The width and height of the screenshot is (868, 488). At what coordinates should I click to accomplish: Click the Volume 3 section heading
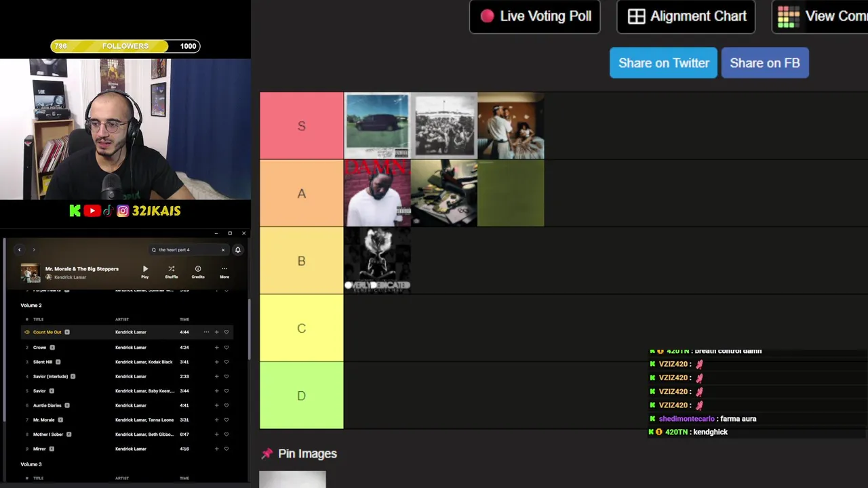tap(31, 464)
